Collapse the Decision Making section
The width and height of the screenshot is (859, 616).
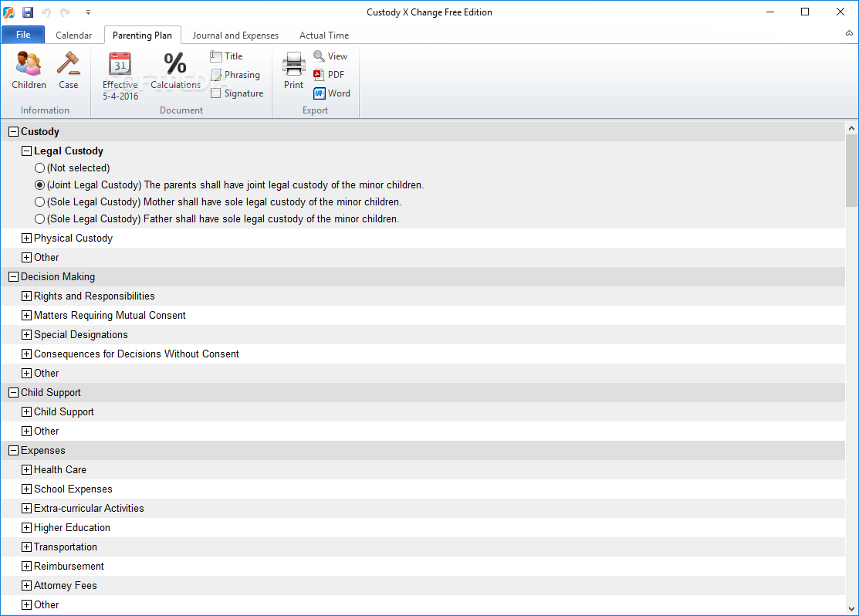point(14,277)
